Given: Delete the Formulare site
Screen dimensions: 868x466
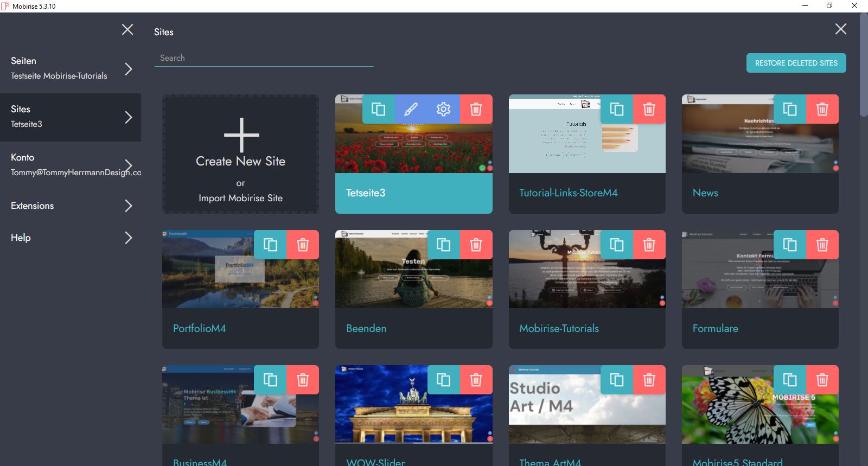Looking at the screenshot, I should (822, 245).
